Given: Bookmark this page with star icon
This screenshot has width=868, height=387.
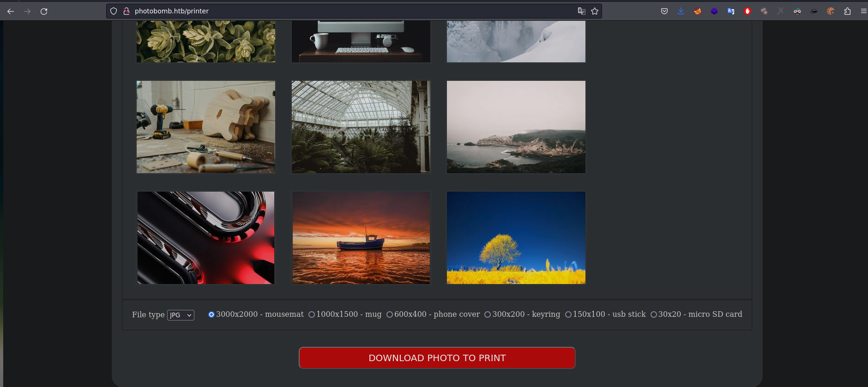Looking at the screenshot, I should (595, 11).
